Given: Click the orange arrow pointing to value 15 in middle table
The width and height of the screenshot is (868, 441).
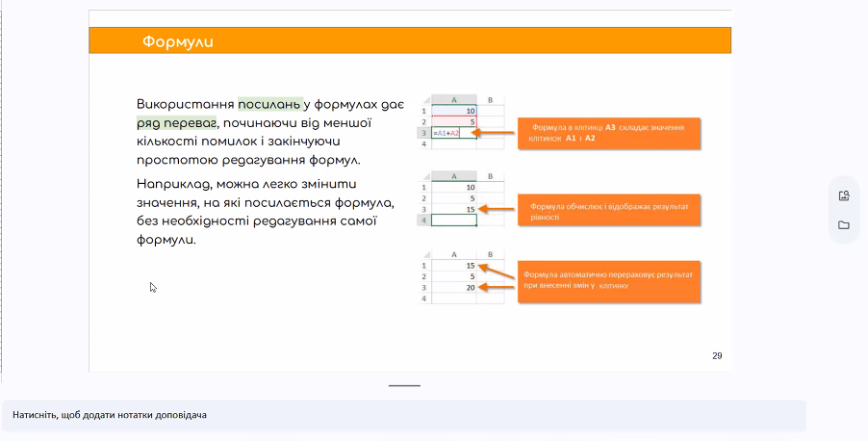Looking at the screenshot, I should [x=498, y=209].
